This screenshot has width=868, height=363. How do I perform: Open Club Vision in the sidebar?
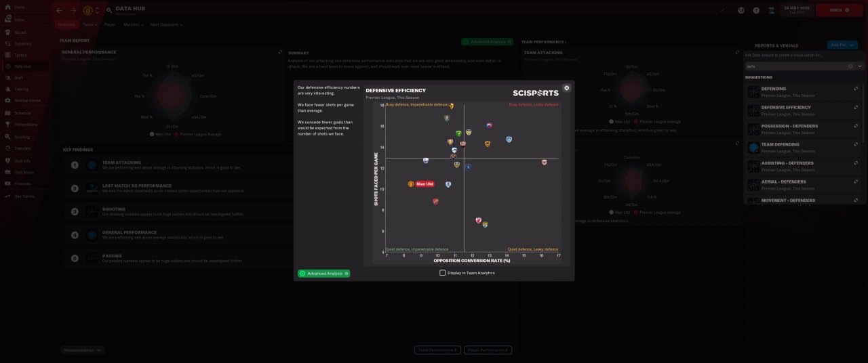(24, 173)
